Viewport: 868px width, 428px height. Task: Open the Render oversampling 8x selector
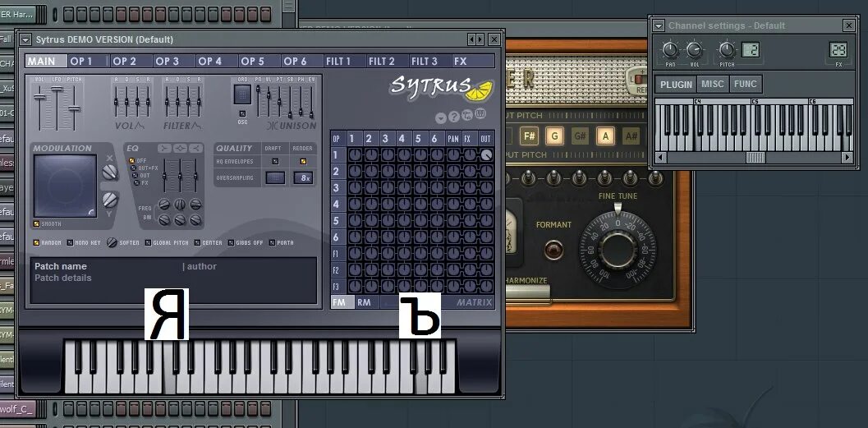303,177
